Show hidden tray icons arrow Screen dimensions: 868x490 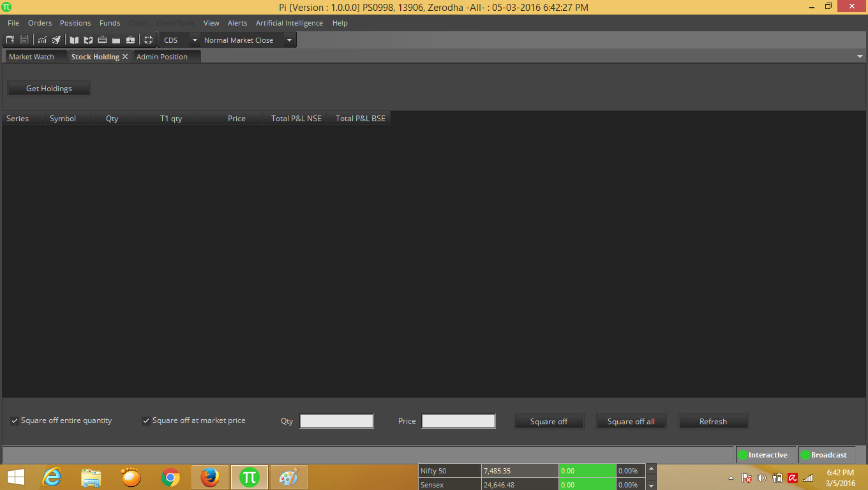click(731, 478)
